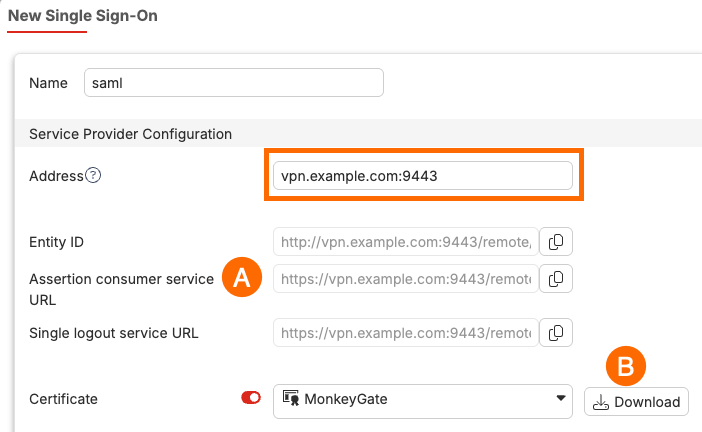Click the Single logout service URL label
The image size is (702, 432).
pyautogui.click(x=114, y=333)
